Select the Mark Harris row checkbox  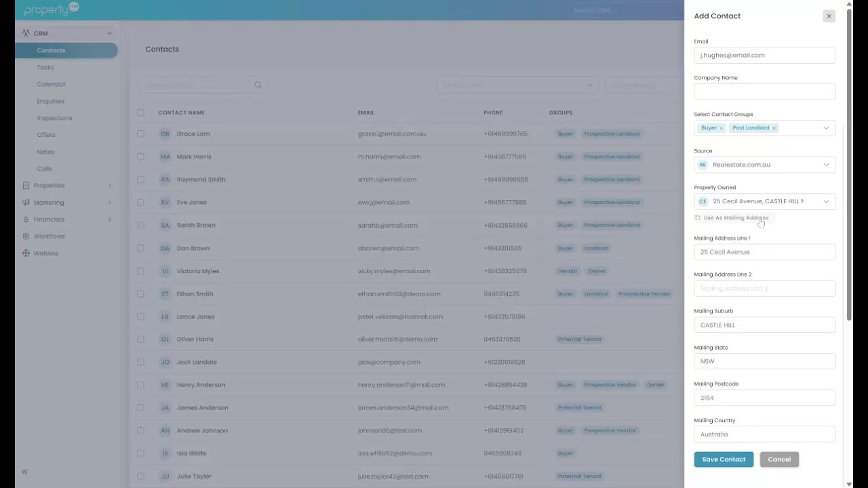140,157
